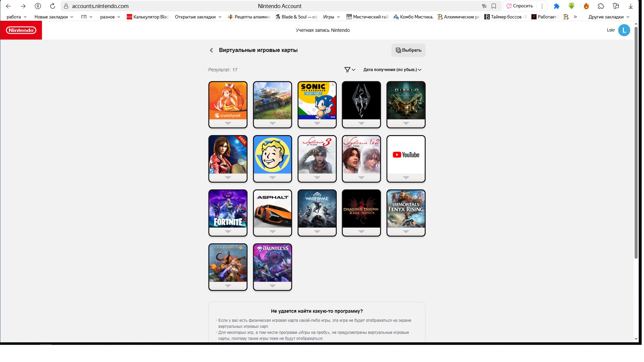Open the разное bookmarks folder

click(x=110, y=17)
